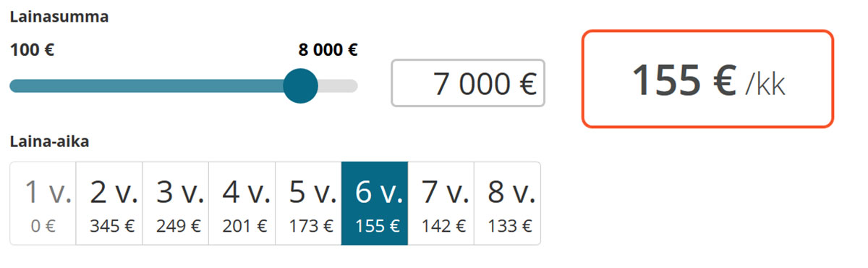Choose the 7 v. 142 € option

point(441,204)
